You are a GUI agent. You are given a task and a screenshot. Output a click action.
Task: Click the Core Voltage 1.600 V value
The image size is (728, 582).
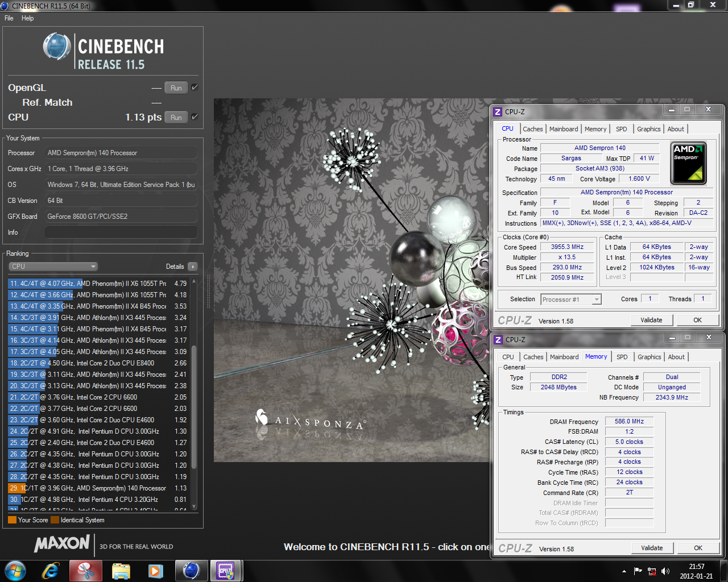pos(639,178)
